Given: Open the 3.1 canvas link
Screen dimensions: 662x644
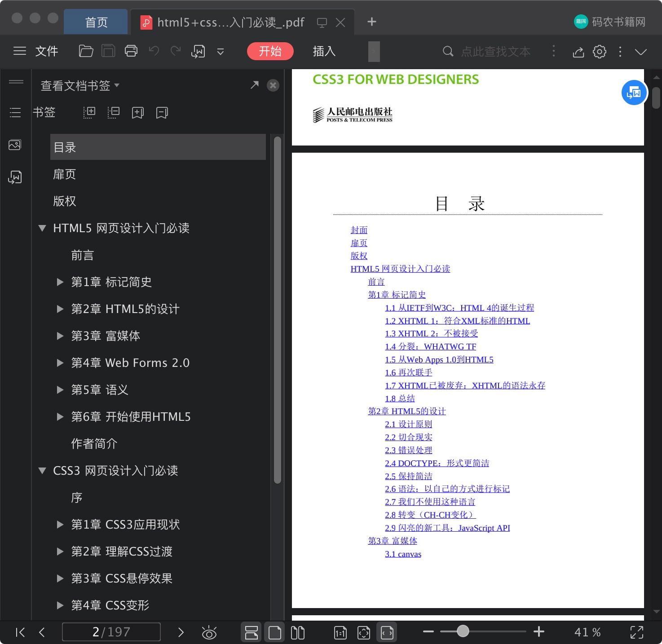Looking at the screenshot, I should pyautogui.click(x=403, y=554).
